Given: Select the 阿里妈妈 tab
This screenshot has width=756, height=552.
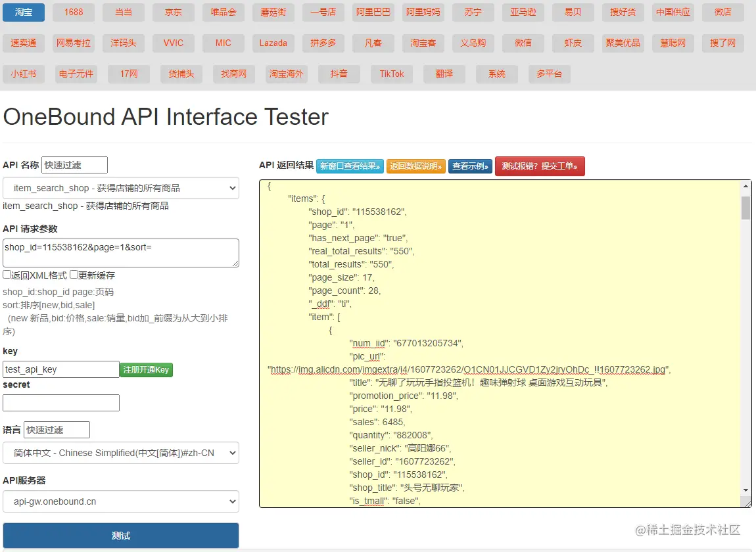Looking at the screenshot, I should click(x=423, y=12).
